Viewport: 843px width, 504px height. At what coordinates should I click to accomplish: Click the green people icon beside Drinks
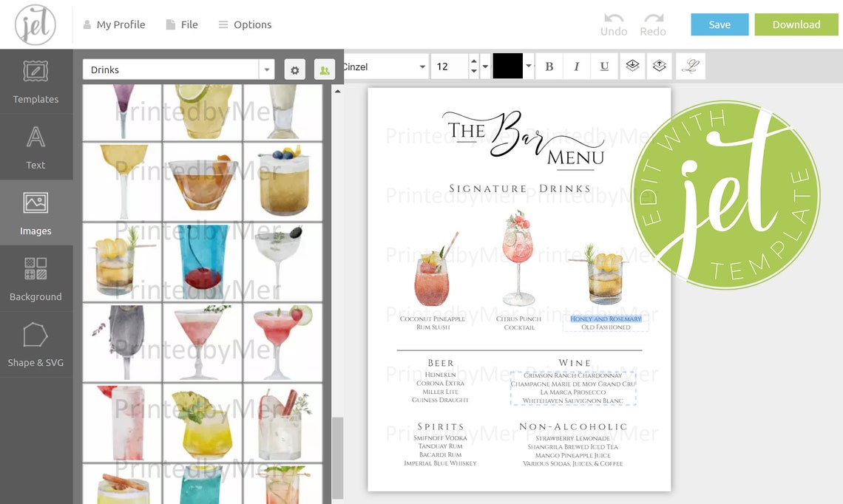click(x=324, y=69)
